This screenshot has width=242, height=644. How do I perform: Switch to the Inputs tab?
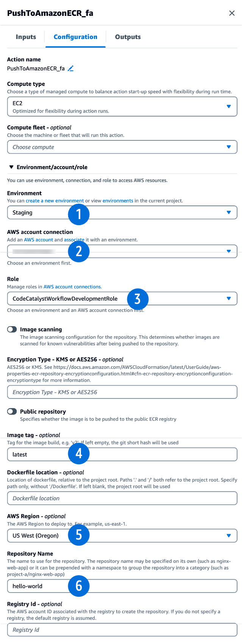pyautogui.click(x=25, y=37)
